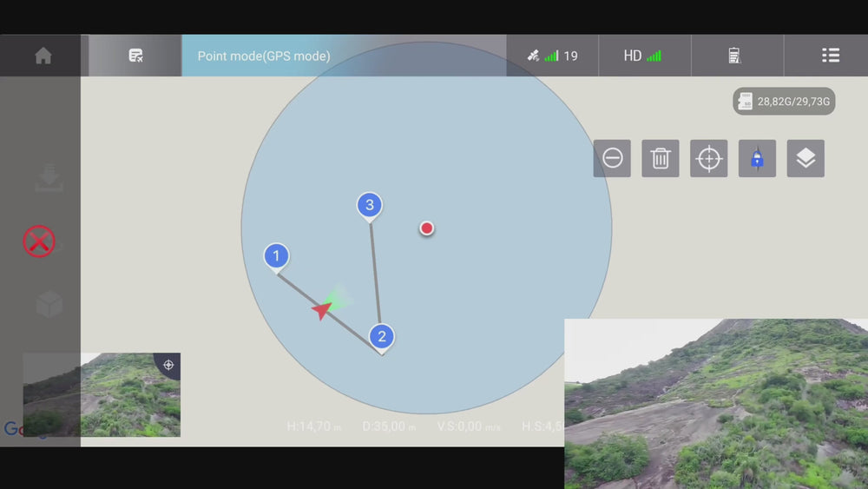Select waypoint marker 2 on map

[381, 337]
